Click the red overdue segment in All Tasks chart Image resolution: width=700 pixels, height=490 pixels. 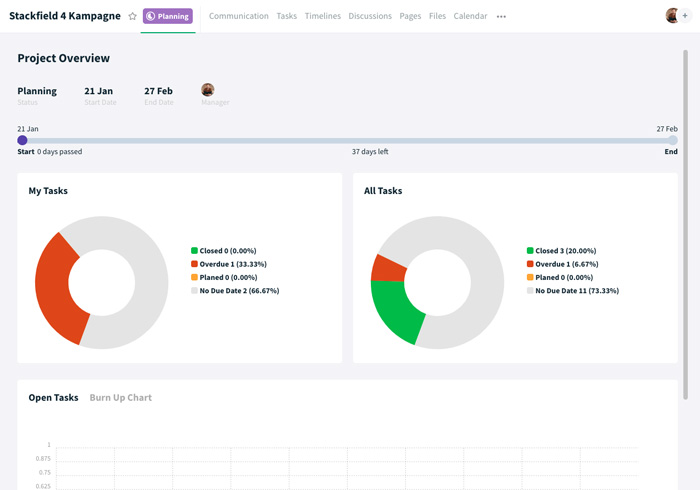[388, 269]
